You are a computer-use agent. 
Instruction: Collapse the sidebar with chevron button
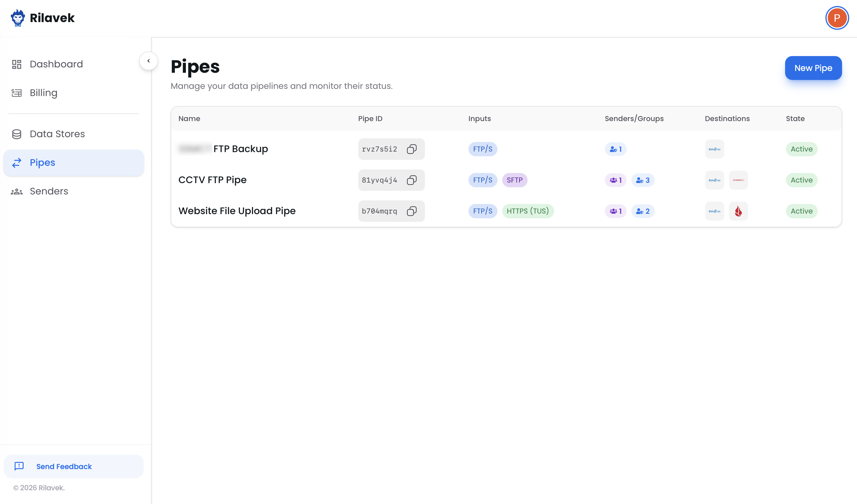pyautogui.click(x=149, y=61)
